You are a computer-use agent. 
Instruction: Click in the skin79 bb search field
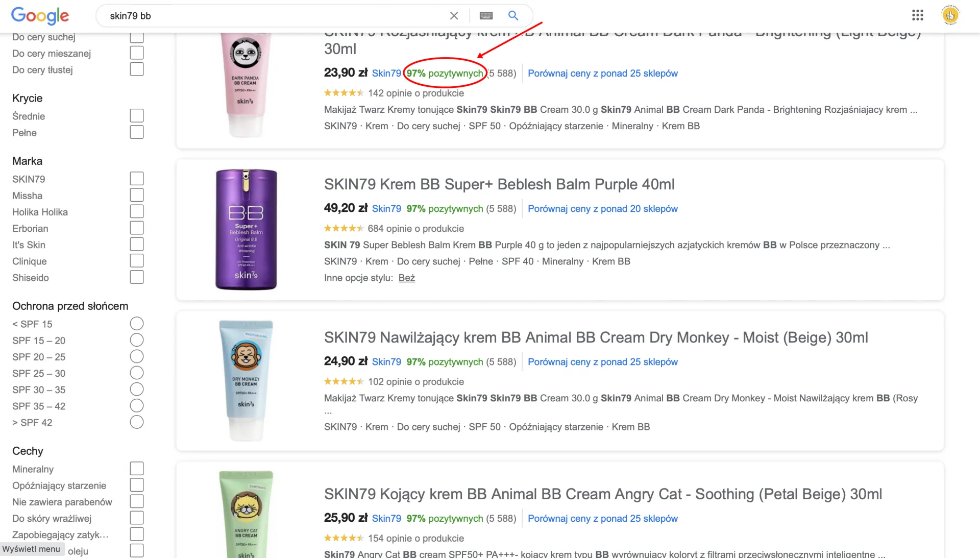pyautogui.click(x=276, y=16)
